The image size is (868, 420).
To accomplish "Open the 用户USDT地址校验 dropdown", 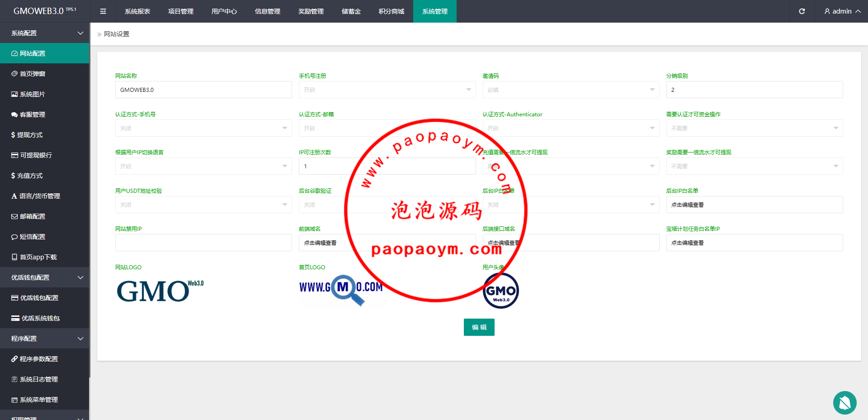I will point(203,205).
